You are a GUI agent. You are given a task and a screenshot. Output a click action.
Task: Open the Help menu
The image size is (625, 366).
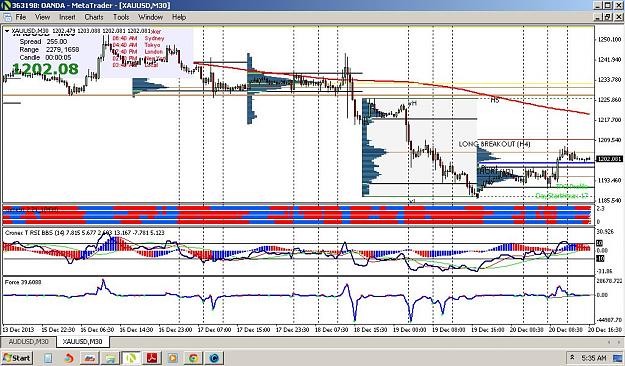click(179, 17)
